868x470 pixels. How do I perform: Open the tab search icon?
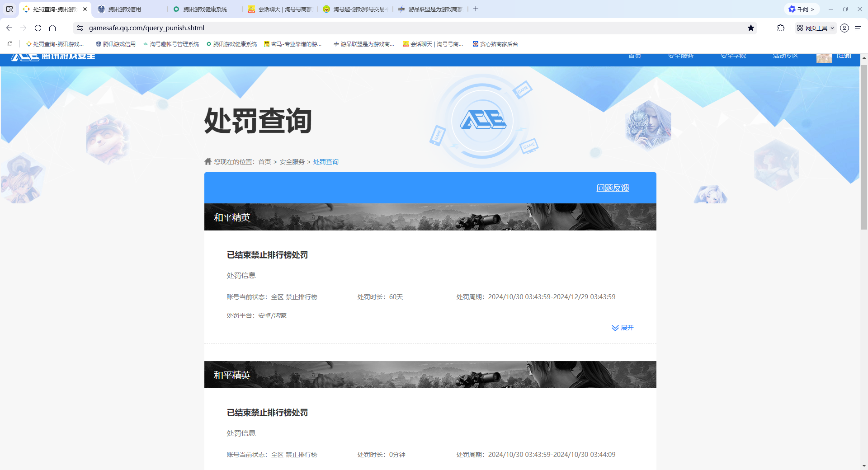[9, 9]
